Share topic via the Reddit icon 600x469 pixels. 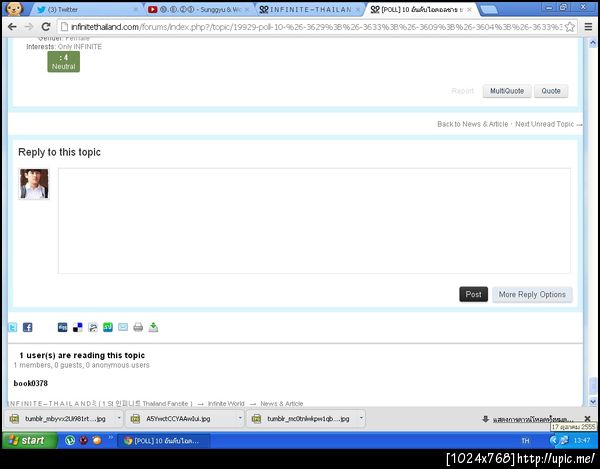click(x=93, y=327)
